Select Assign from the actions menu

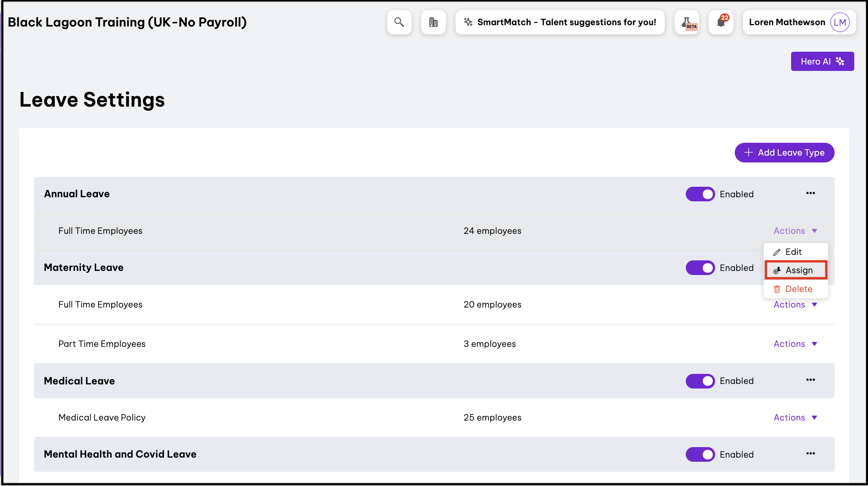point(796,270)
